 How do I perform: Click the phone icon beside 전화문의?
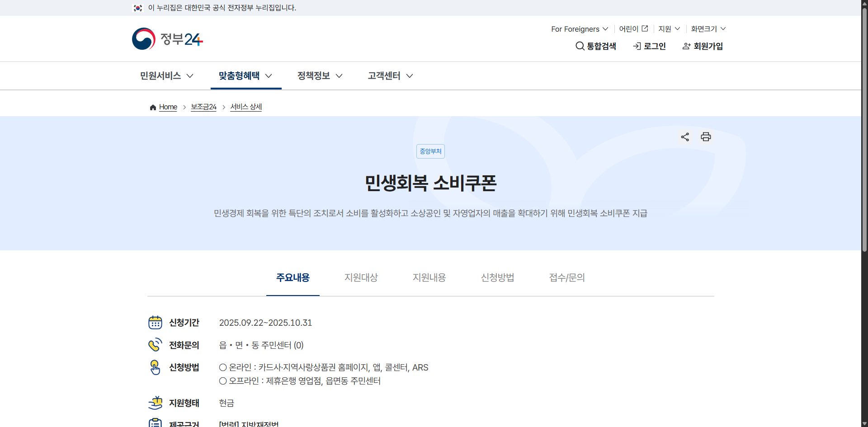(x=156, y=344)
